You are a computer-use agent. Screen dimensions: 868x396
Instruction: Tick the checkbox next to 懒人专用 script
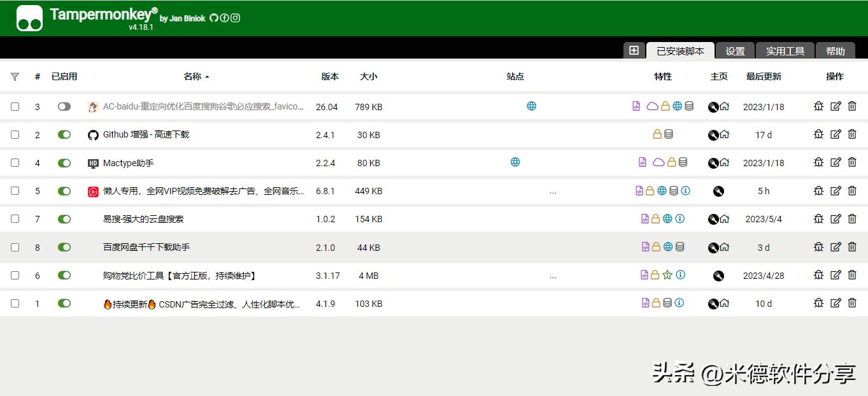(x=15, y=190)
